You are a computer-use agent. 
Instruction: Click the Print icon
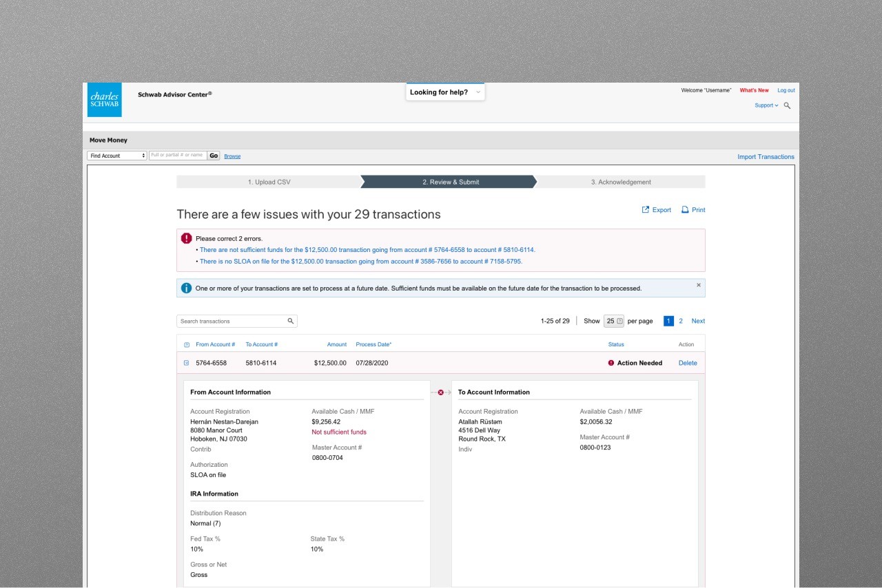tap(685, 210)
